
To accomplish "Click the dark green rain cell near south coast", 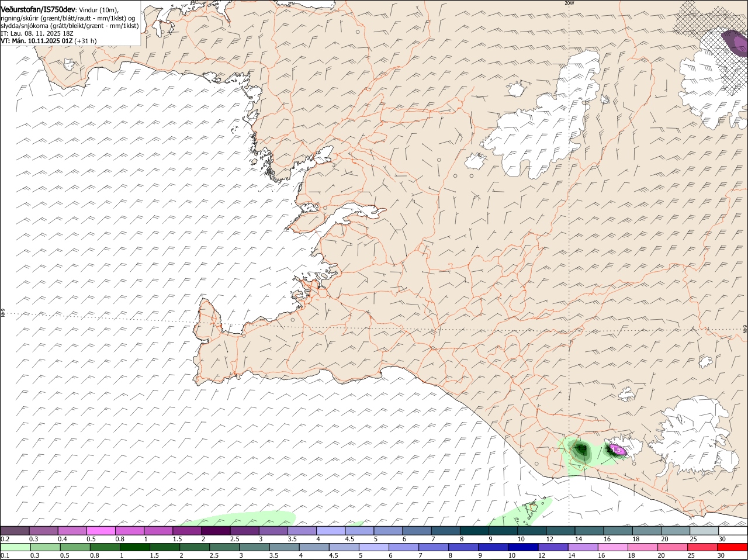I will click(581, 450).
